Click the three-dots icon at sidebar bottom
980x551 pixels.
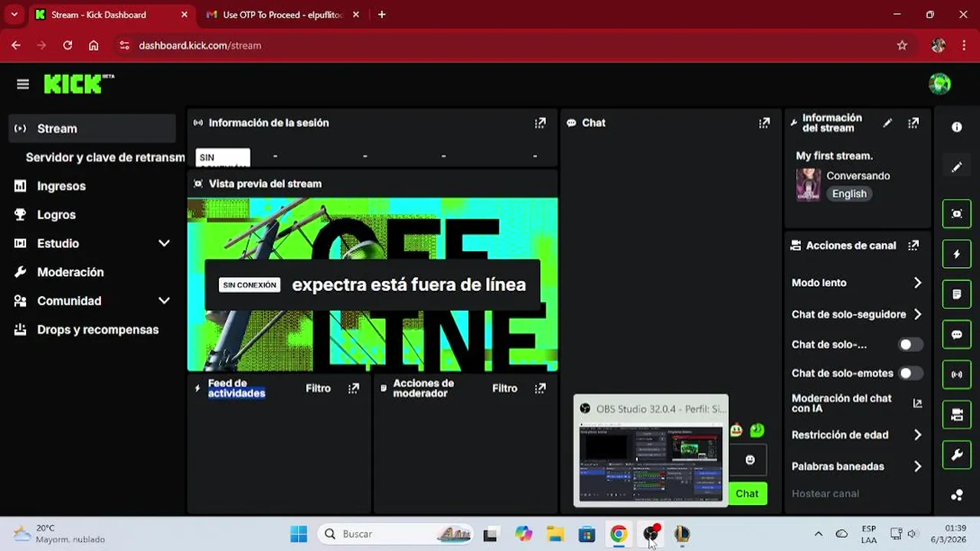956,495
